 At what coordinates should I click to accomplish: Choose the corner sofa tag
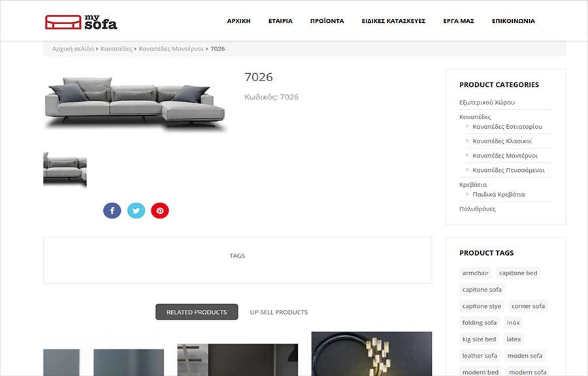pos(528,306)
